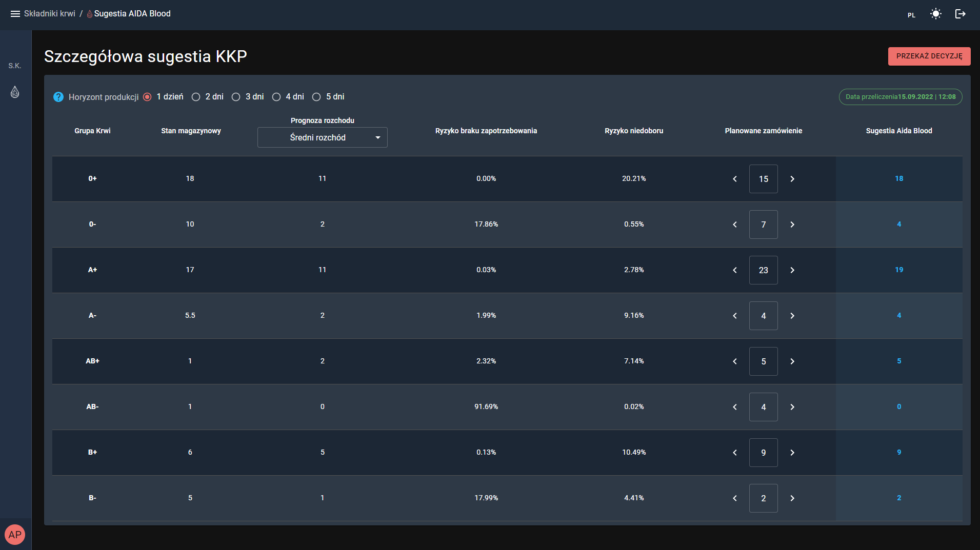Click the 0+ planned order field showing 15
The image size is (980, 550).
click(x=764, y=179)
